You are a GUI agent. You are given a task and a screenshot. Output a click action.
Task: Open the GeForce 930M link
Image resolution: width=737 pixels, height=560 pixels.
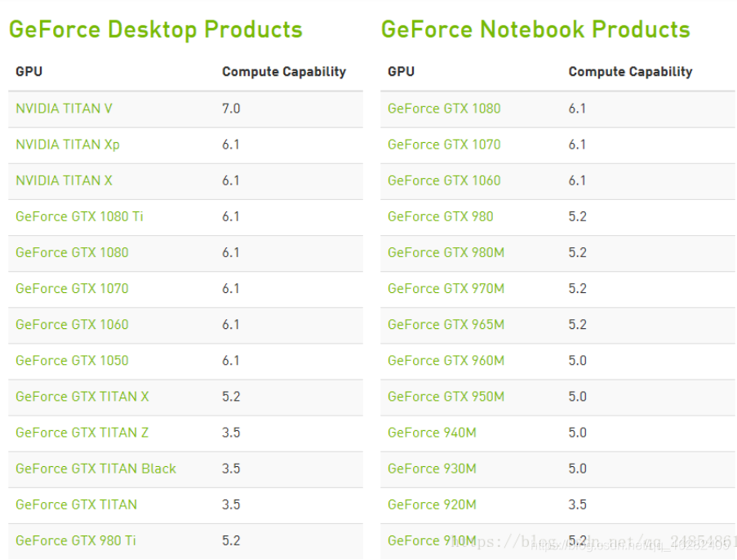point(432,469)
